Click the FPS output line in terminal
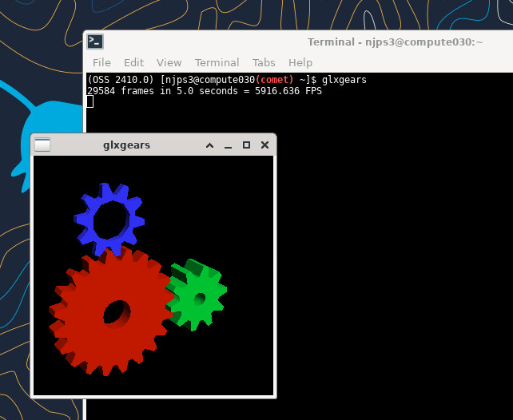The width and height of the screenshot is (513, 420). click(204, 91)
